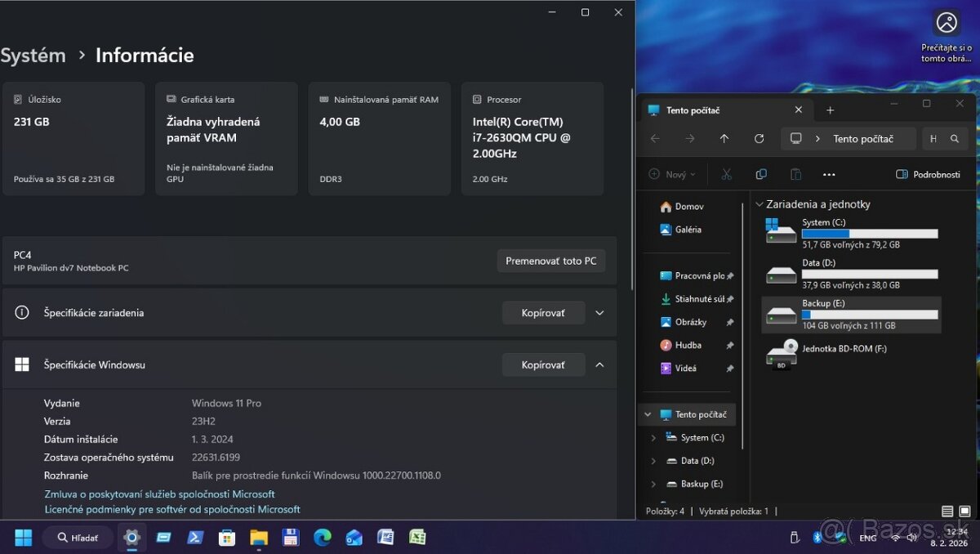
Task: Toggle the Podrobnosti details pane
Action: tap(928, 174)
